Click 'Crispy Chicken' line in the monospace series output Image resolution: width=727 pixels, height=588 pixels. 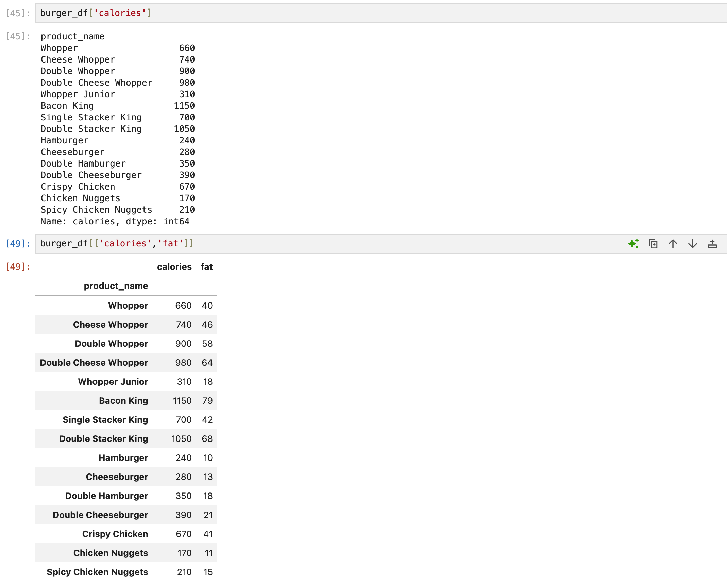(x=78, y=187)
